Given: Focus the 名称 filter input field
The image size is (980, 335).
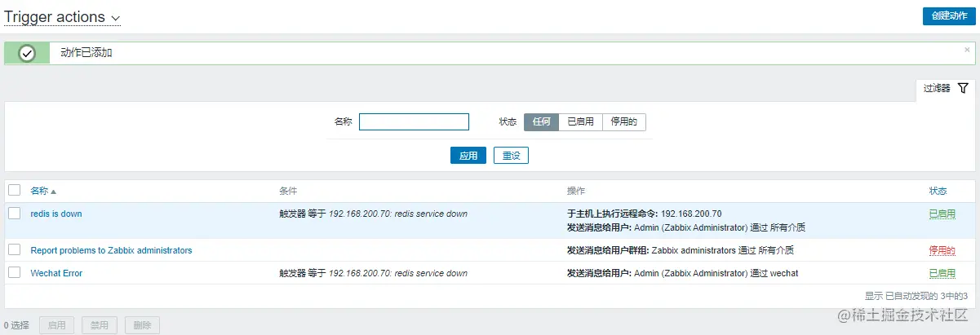Looking at the screenshot, I should point(414,121).
